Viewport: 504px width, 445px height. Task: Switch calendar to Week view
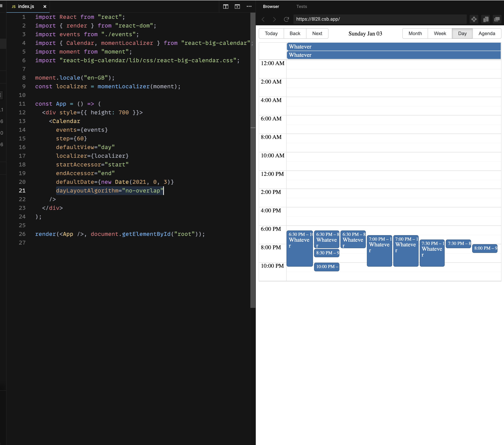(440, 33)
